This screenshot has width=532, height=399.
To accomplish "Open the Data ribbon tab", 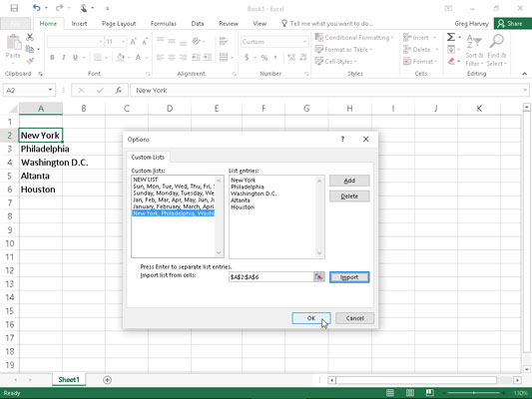I will point(198,24).
